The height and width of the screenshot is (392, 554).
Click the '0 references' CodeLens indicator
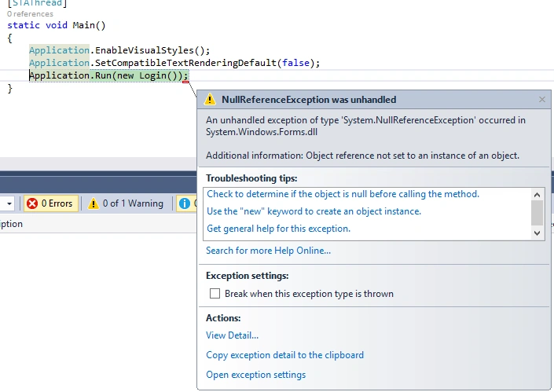click(x=30, y=14)
